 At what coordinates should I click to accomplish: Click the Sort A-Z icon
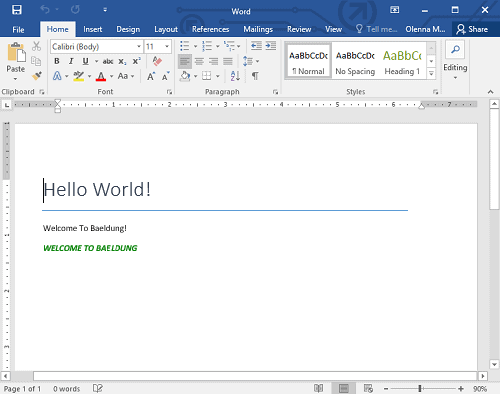(x=235, y=76)
